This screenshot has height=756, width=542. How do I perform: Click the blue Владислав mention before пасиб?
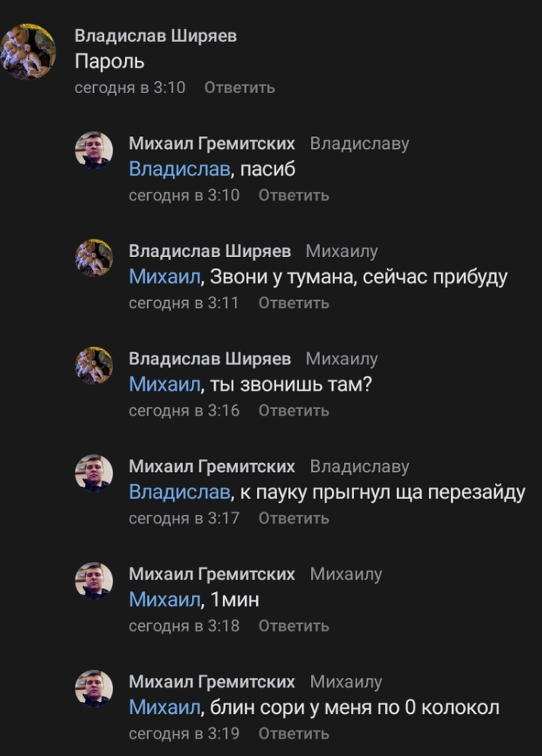[178, 170]
